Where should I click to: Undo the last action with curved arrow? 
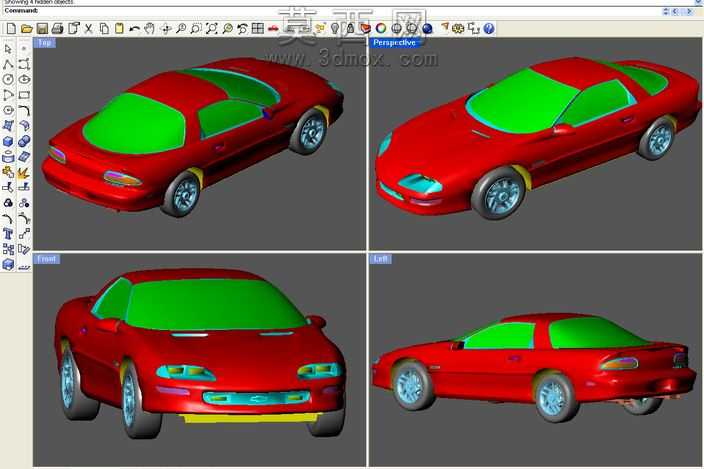[134, 29]
